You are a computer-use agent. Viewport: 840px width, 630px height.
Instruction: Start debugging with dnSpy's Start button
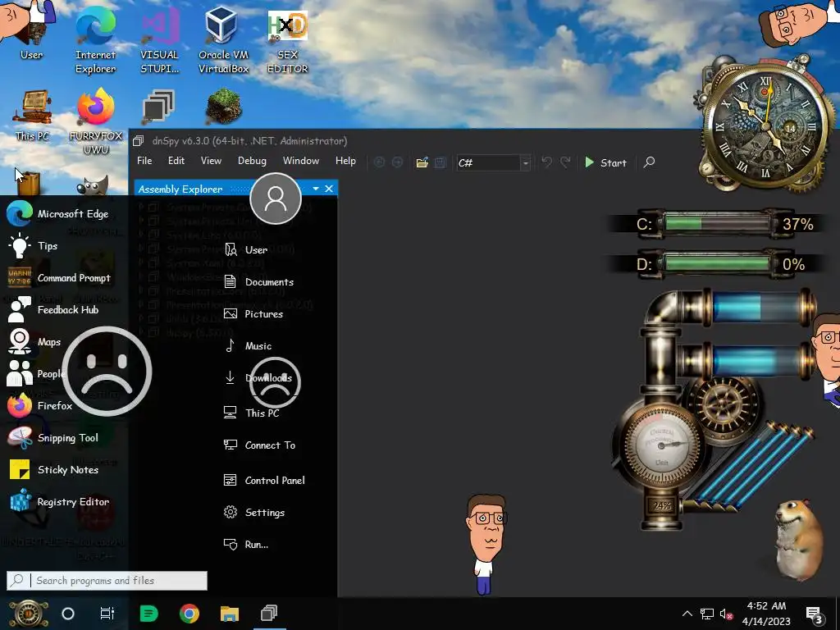(605, 162)
